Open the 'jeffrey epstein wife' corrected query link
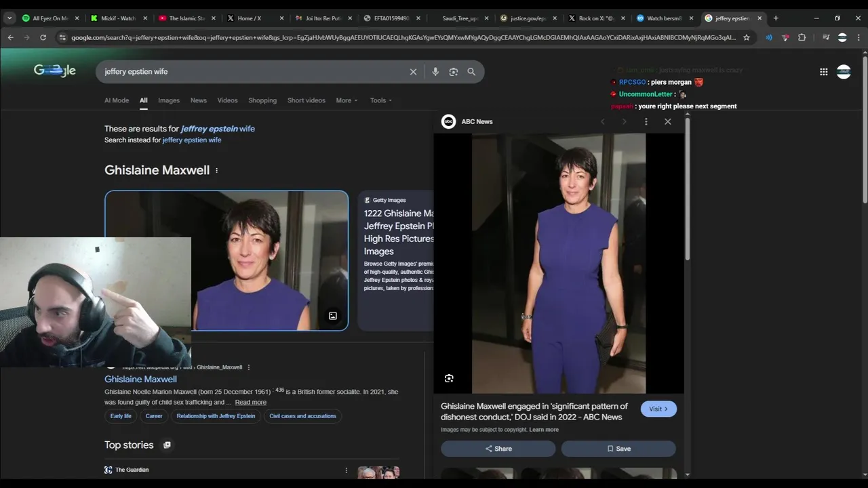 [x=218, y=129]
